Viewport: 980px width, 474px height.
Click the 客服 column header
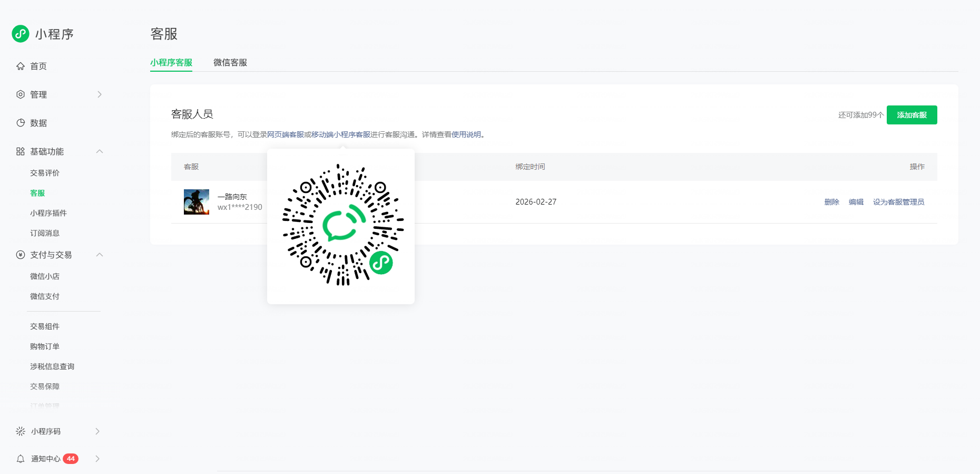click(x=191, y=167)
